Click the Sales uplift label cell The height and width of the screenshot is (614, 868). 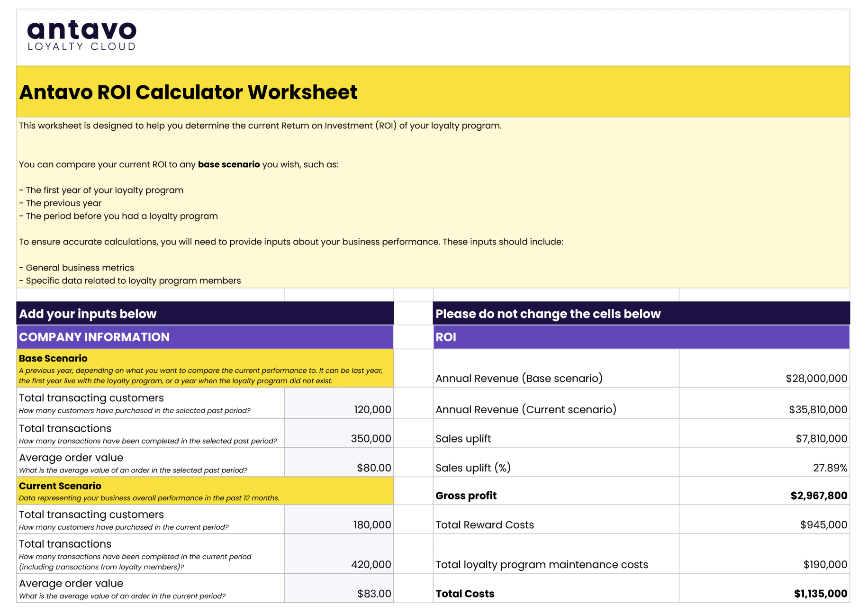[x=556, y=433]
